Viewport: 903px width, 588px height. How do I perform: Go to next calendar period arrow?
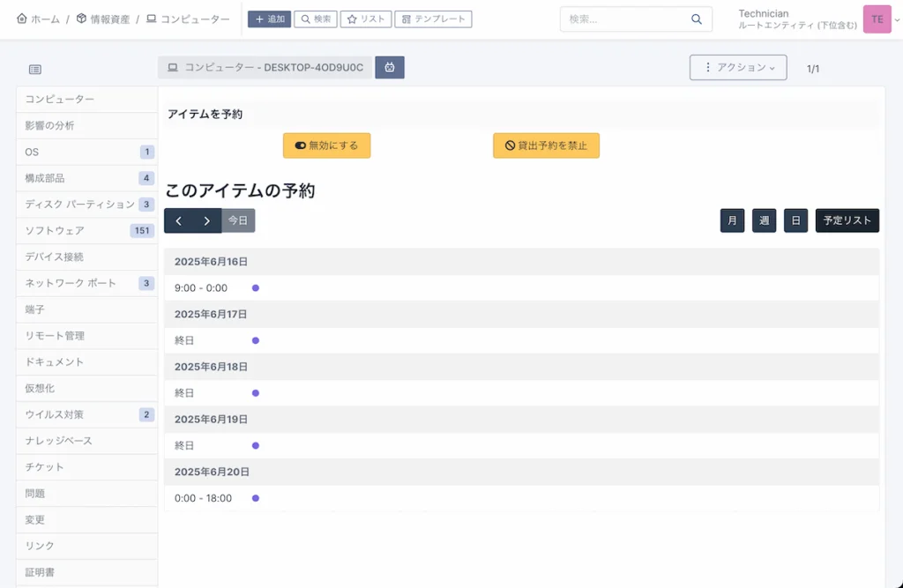206,220
